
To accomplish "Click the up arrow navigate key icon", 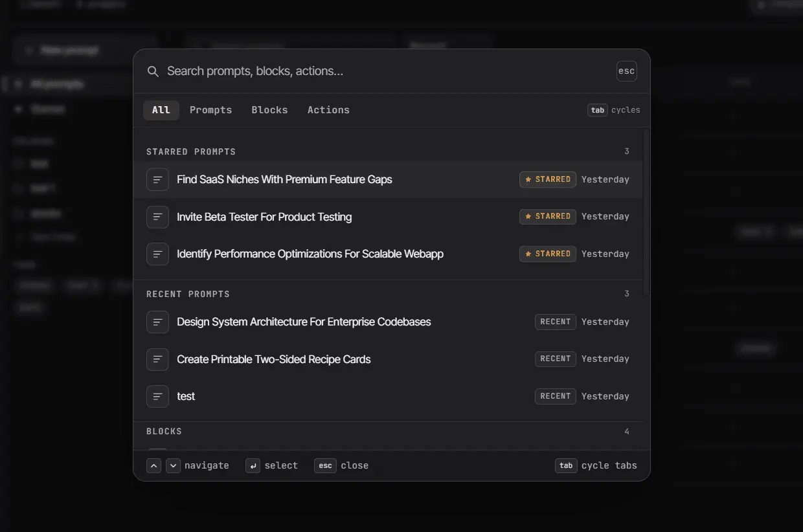I will pyautogui.click(x=153, y=465).
